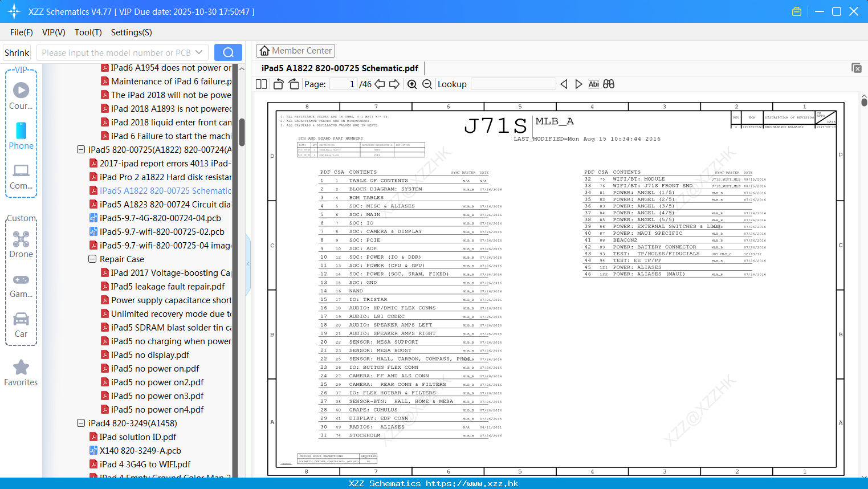The height and width of the screenshot is (489, 868).
Task: Go to next page arrow
Action: click(394, 84)
